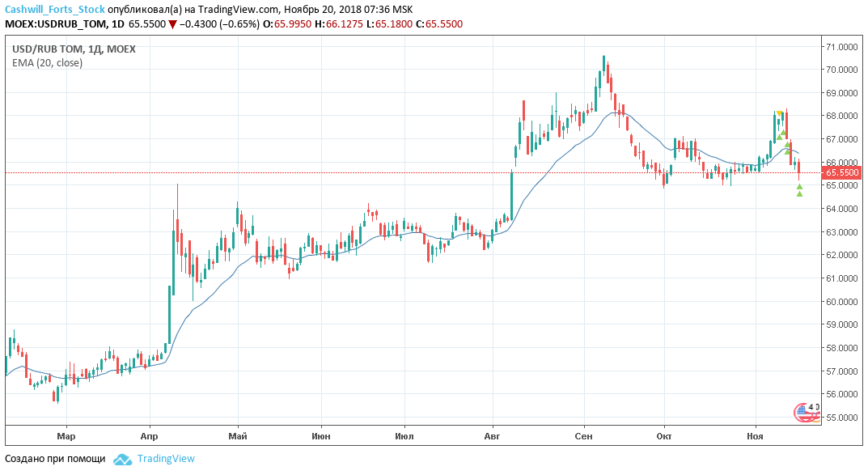Click the Май label on time axis

238,436
